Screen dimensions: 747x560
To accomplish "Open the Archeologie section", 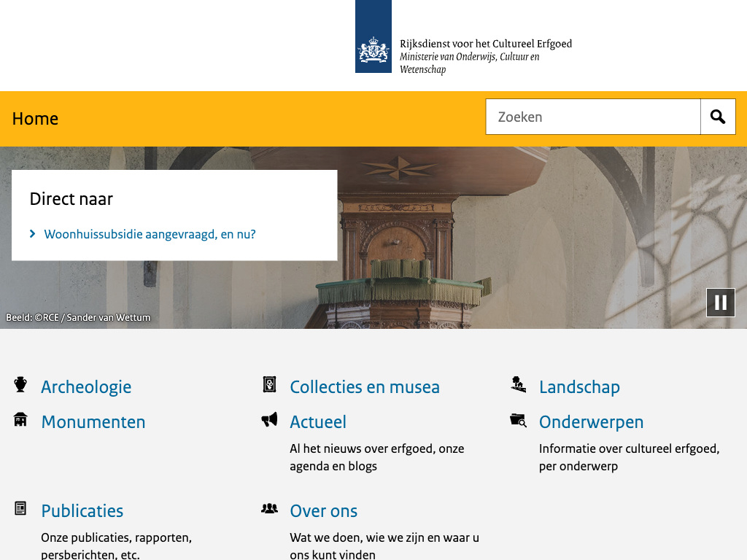I will click(x=86, y=387).
